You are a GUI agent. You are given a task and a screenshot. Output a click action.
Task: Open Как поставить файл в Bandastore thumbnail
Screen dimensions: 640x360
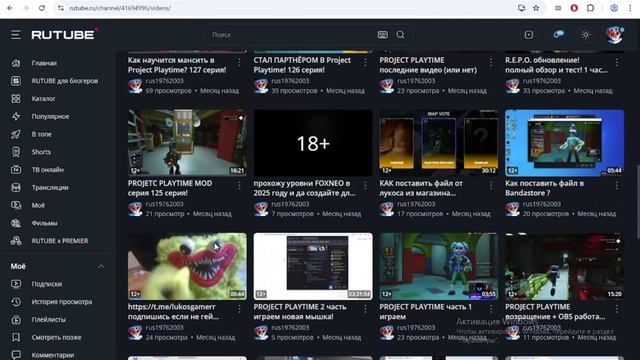tap(564, 143)
